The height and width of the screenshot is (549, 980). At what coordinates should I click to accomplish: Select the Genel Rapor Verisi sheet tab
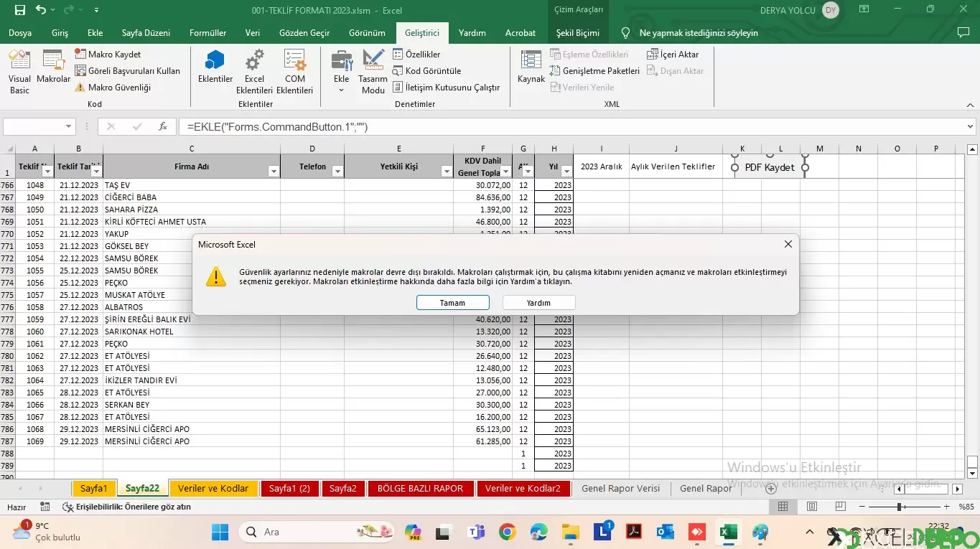pos(620,489)
